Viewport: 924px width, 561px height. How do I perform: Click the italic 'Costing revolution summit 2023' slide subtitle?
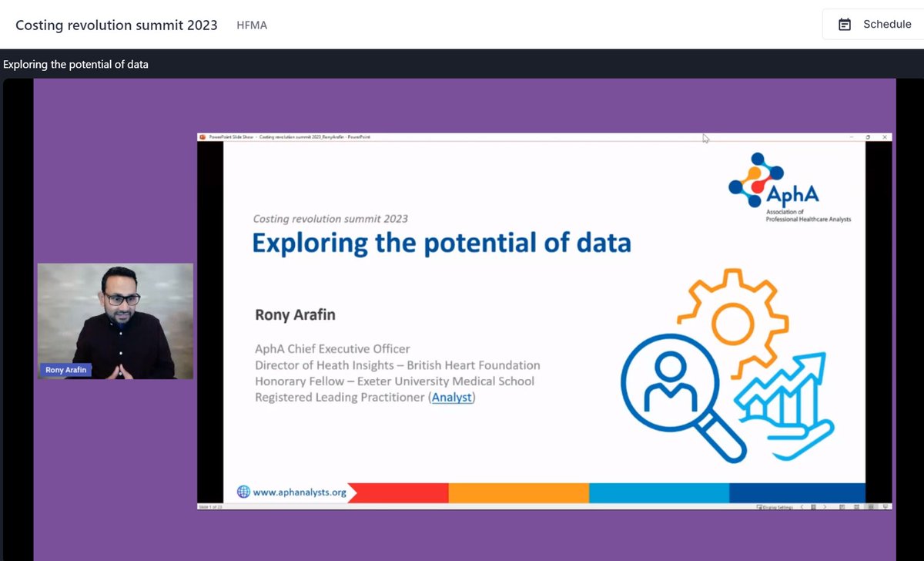pyautogui.click(x=330, y=219)
